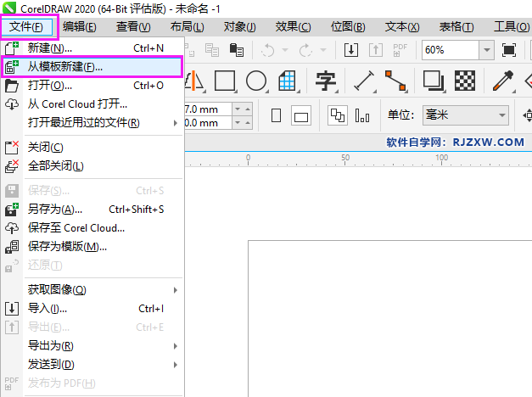532x397 pixels.
Task: Click the export toolbar icon
Action: pos(376,50)
